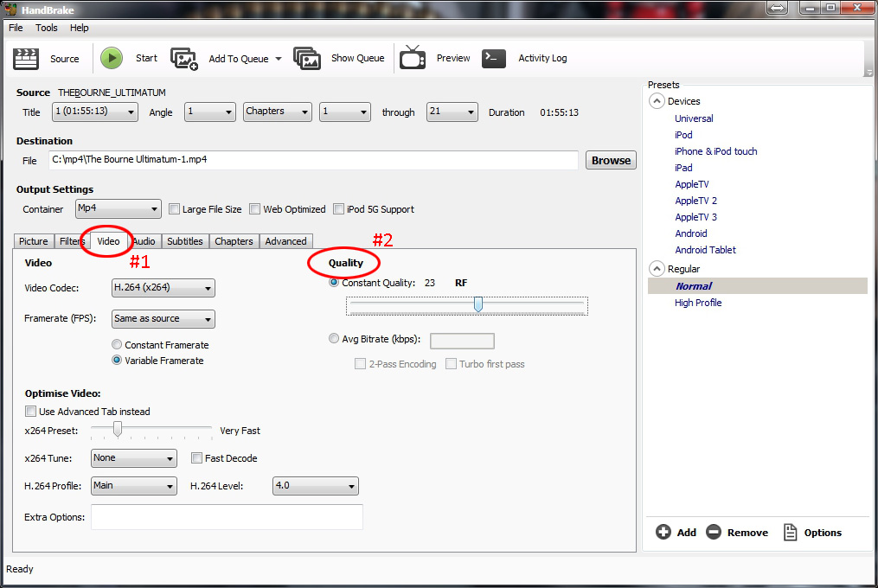878x588 pixels.
Task: Click the Show Queue icon
Action: tap(307, 58)
